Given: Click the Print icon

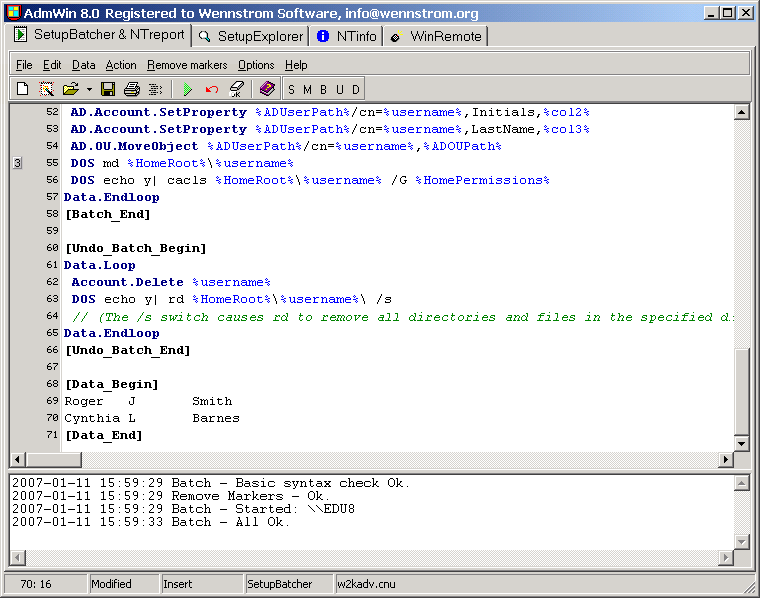Looking at the screenshot, I should (x=132, y=89).
